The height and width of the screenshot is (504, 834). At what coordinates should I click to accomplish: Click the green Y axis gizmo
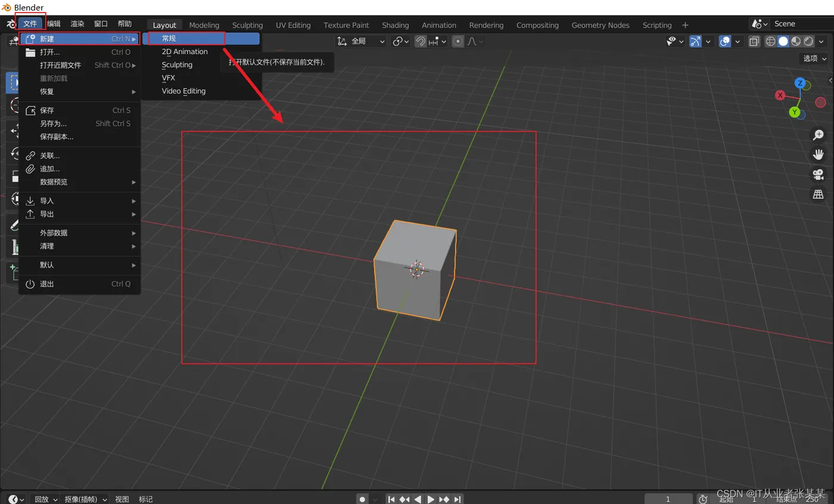[794, 112]
